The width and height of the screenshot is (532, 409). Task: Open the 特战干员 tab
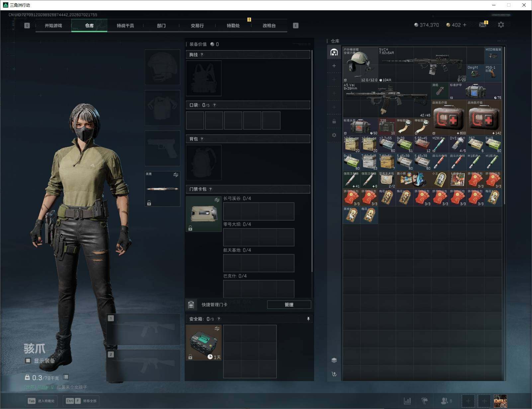(x=125, y=26)
